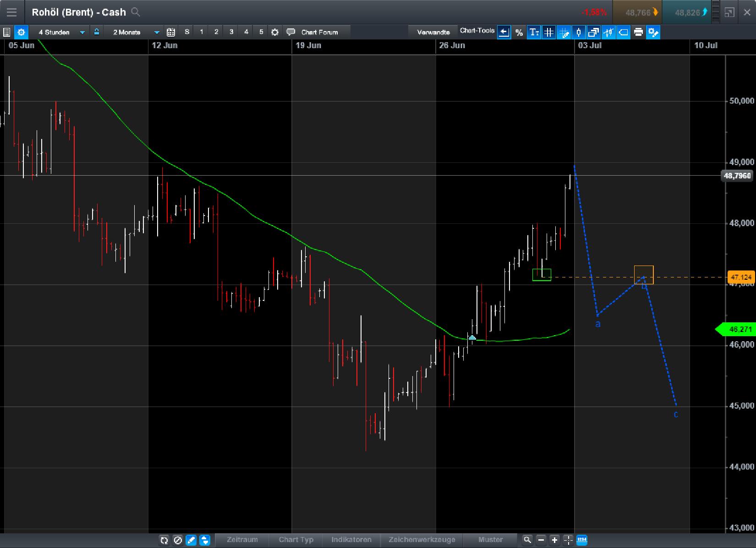The height and width of the screenshot is (548, 756).
Task: Toggle the crossed-circle eraser tool at bottom
Action: click(x=178, y=540)
